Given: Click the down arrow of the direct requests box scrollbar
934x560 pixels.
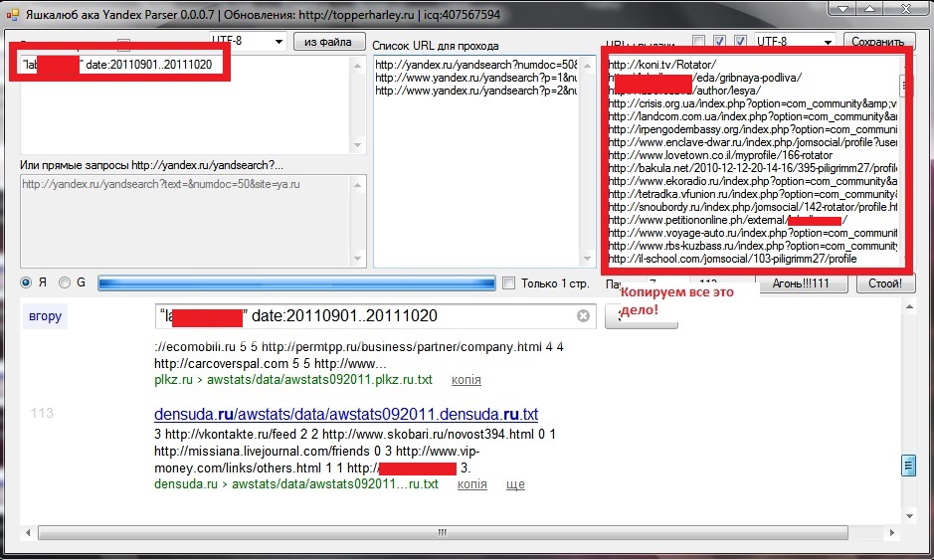Looking at the screenshot, I should (x=357, y=259).
